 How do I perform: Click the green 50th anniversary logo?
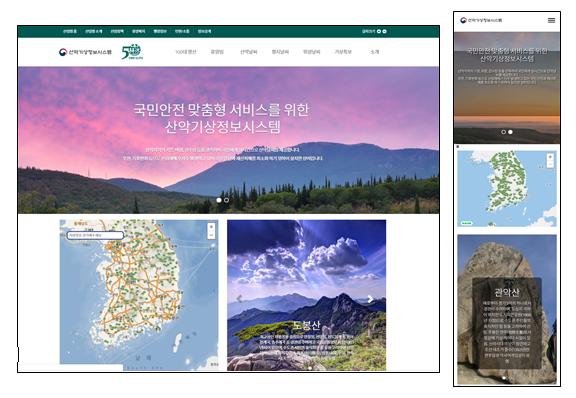pyautogui.click(x=132, y=52)
